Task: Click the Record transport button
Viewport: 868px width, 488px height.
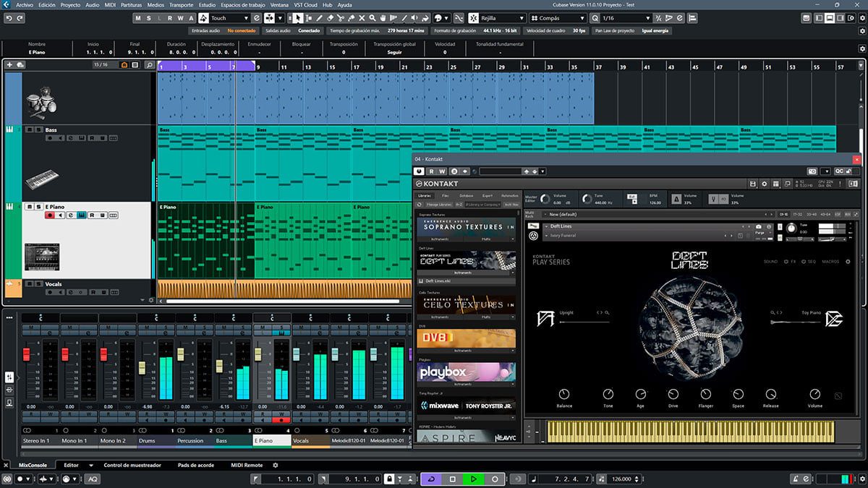Action: pos(495,479)
